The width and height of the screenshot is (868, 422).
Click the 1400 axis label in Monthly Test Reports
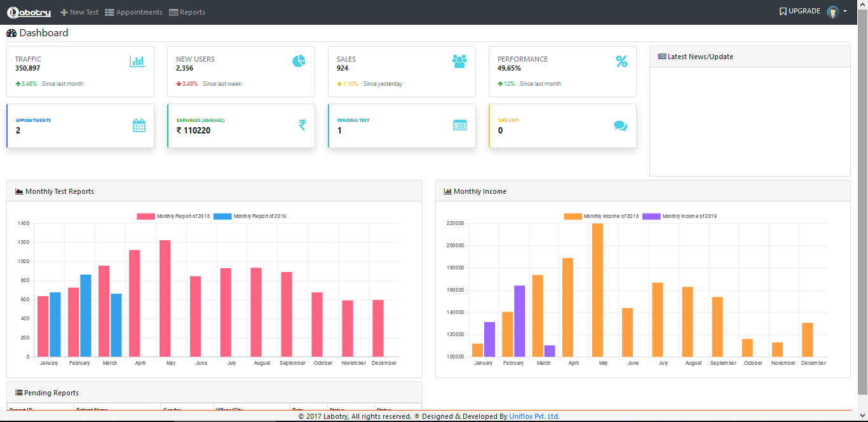(24, 223)
